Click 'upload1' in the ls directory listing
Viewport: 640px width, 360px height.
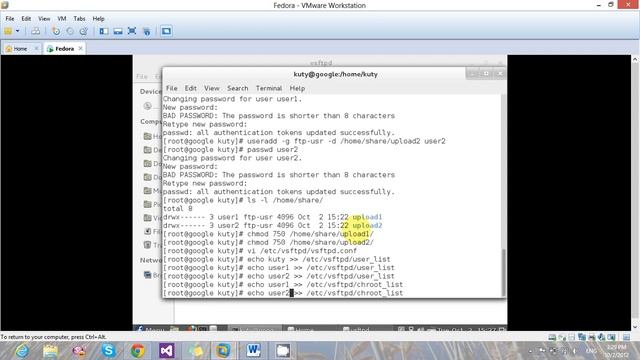pyautogui.click(x=367, y=217)
